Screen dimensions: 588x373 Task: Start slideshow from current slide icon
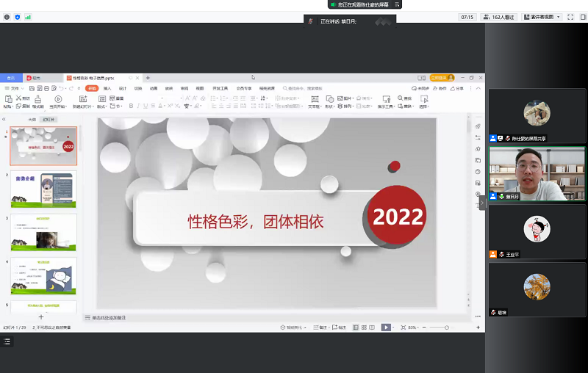pos(58,98)
